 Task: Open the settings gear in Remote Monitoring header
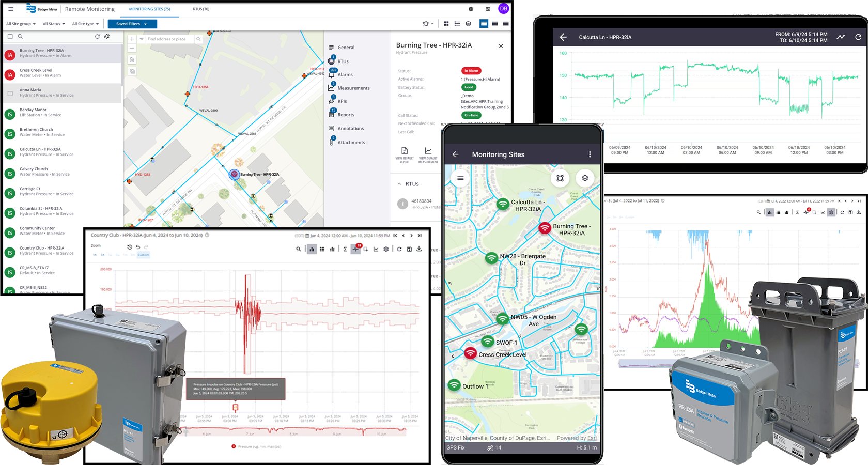(x=471, y=9)
